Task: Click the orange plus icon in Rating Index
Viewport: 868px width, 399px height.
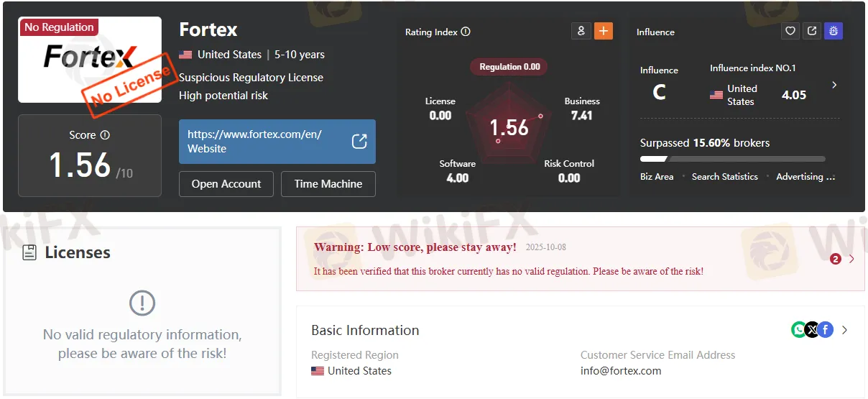Action: coord(604,31)
